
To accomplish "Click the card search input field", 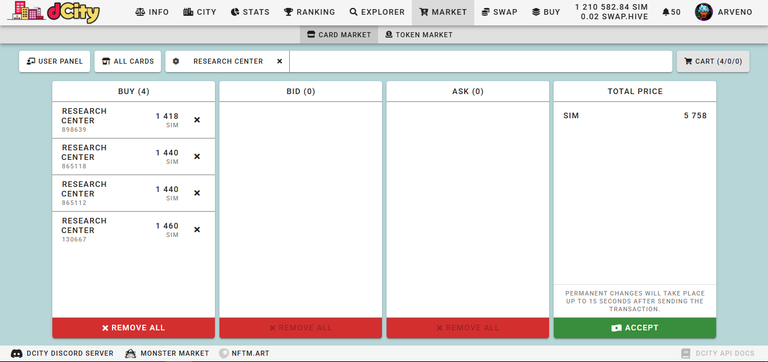I will 480,61.
